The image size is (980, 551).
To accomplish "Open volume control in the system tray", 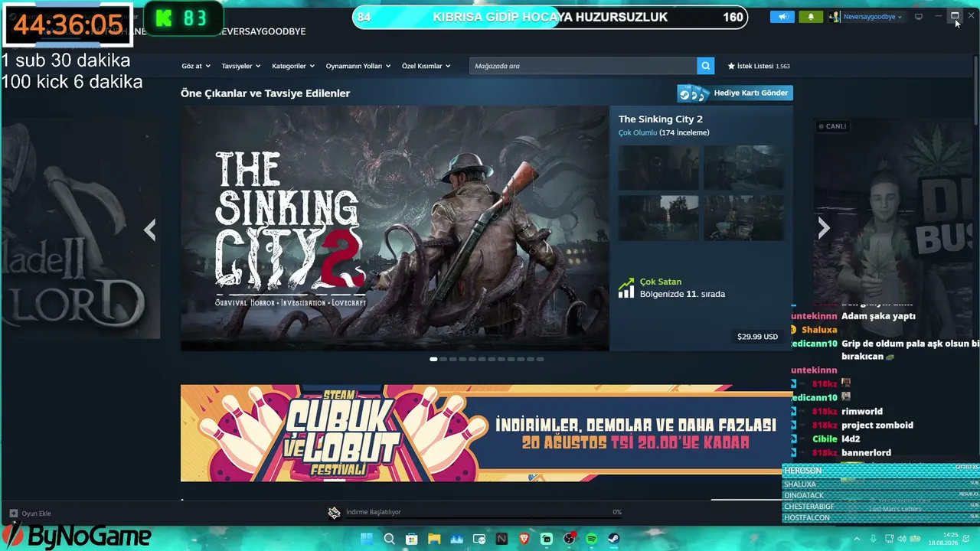I will (x=902, y=539).
